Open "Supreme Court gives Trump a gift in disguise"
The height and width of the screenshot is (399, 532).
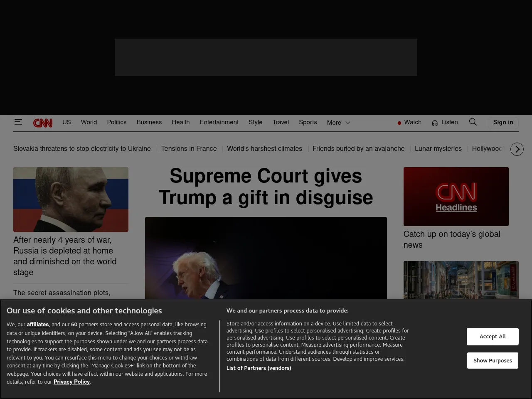click(266, 187)
